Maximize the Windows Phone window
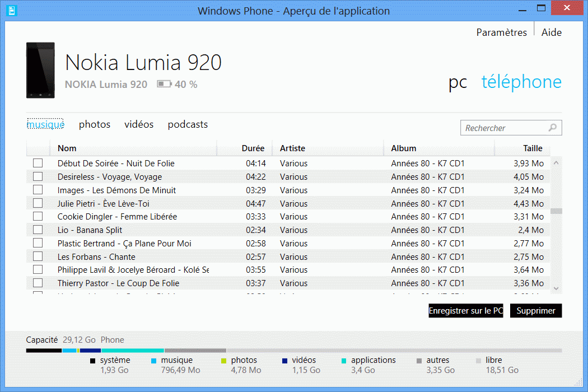 541,8
